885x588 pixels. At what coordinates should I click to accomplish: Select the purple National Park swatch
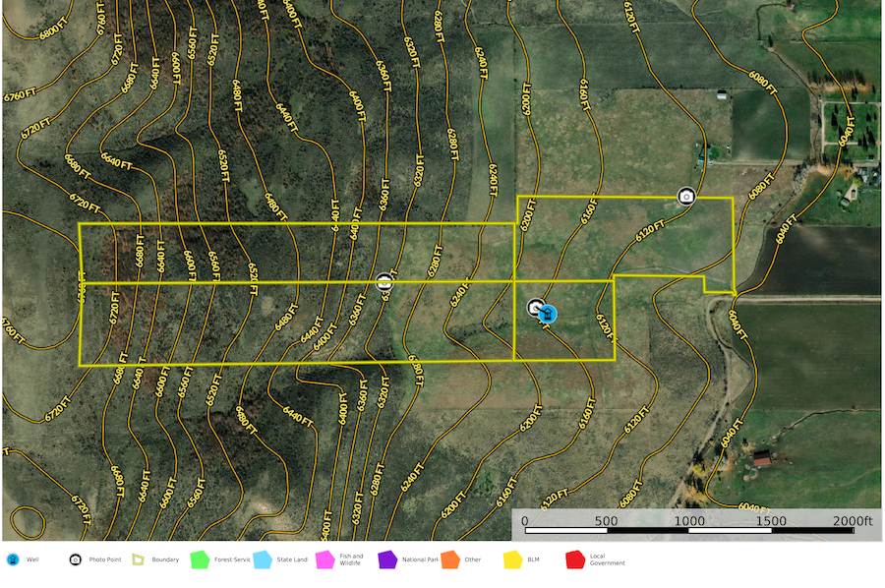pyautogui.click(x=387, y=559)
